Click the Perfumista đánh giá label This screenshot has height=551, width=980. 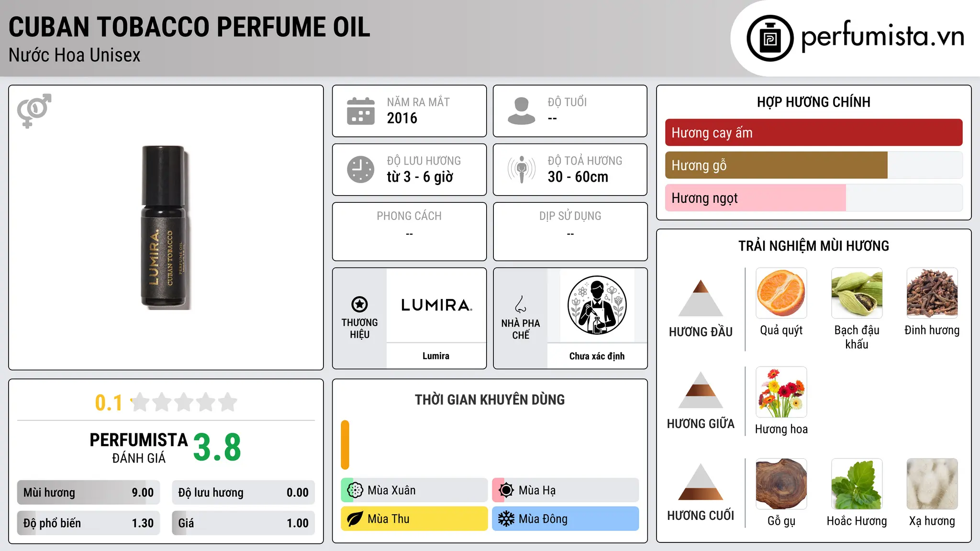[x=139, y=448]
